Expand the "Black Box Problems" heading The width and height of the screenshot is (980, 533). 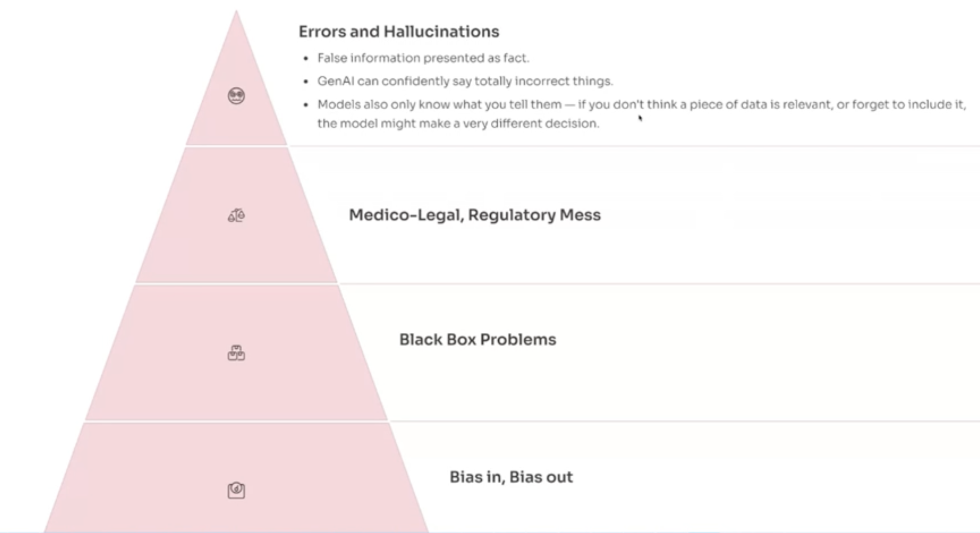coord(477,340)
